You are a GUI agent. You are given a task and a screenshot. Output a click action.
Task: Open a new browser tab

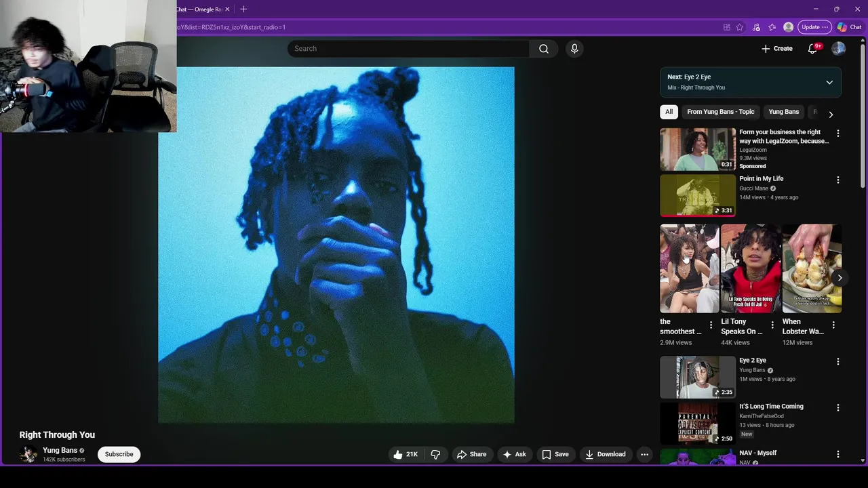click(243, 9)
